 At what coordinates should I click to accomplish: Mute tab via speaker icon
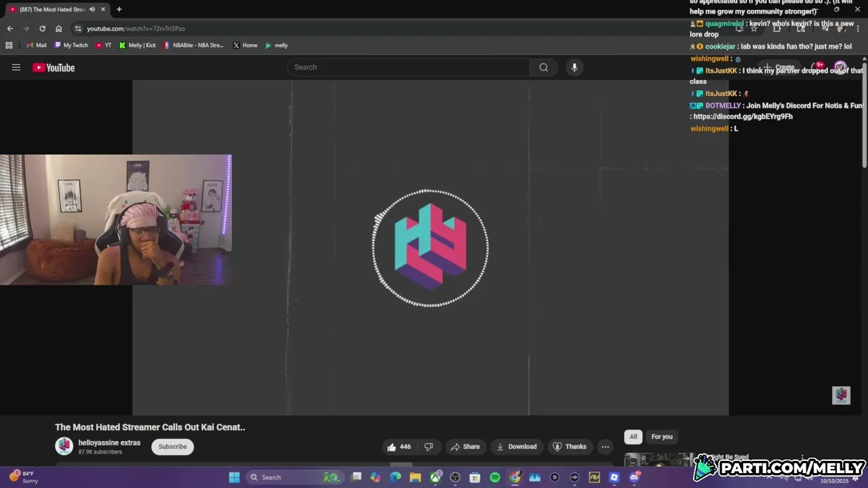pyautogui.click(x=92, y=9)
